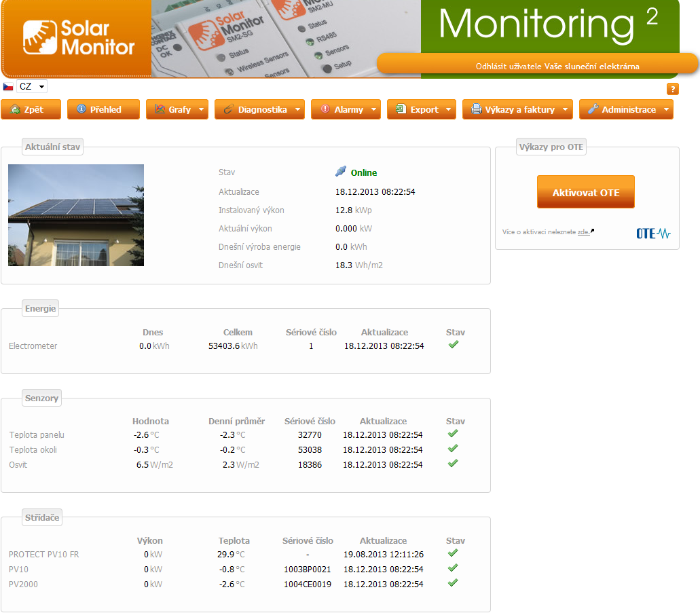Expand the Diagnostika dropdown arrow
The image size is (700, 613).
(x=299, y=110)
